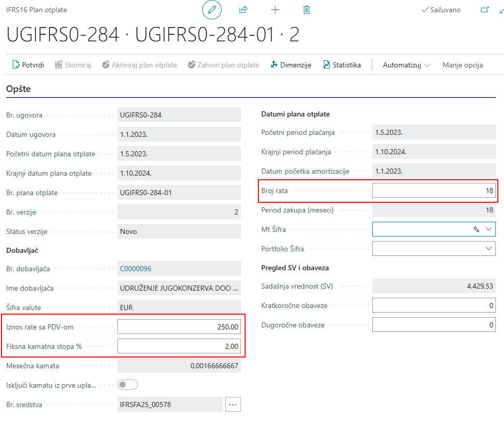The height and width of the screenshot is (427, 504).
Task: Open Statistika from the action bar
Action: coord(342,65)
